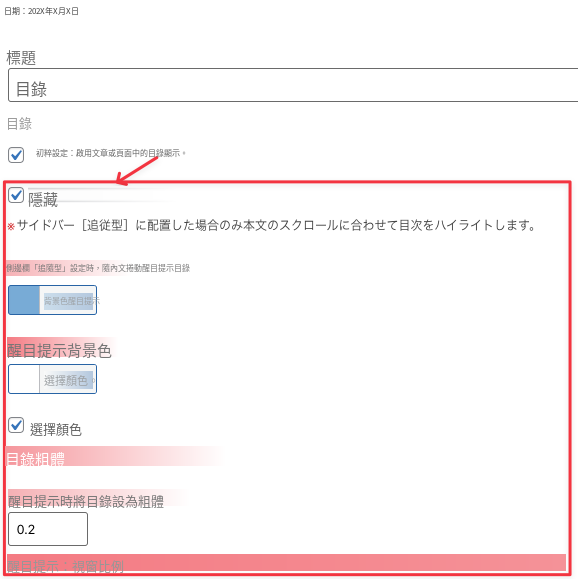Click the 背景色醒目提示 button
578x579 pixels.
(68, 300)
